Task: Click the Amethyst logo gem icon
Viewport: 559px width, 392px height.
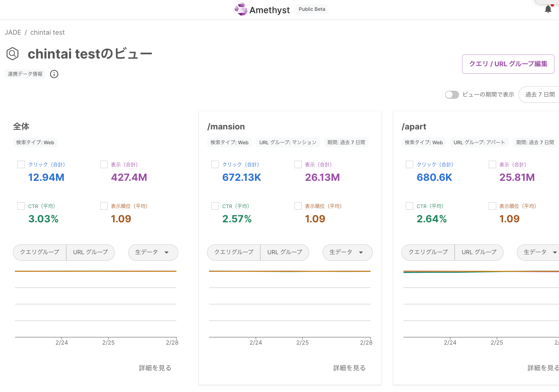Action: point(241,9)
